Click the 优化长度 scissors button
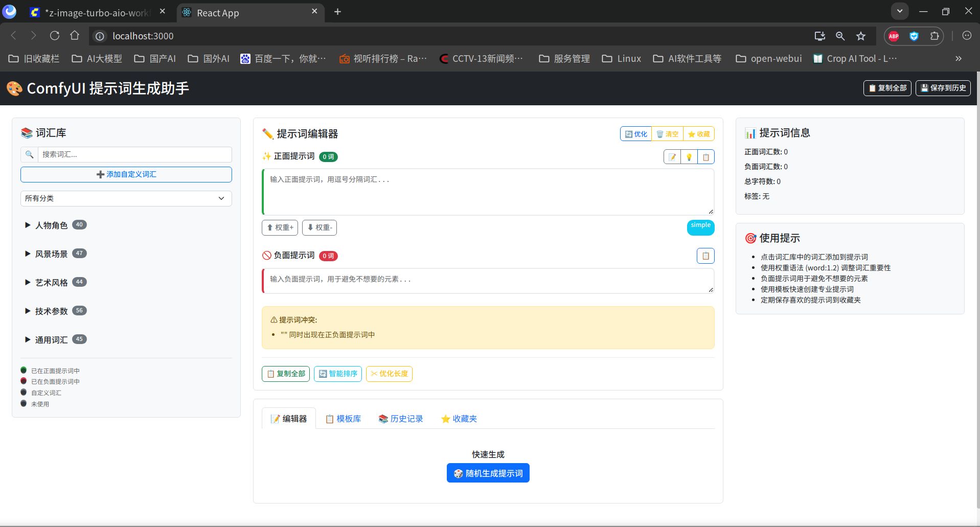The image size is (980, 527). (x=389, y=374)
